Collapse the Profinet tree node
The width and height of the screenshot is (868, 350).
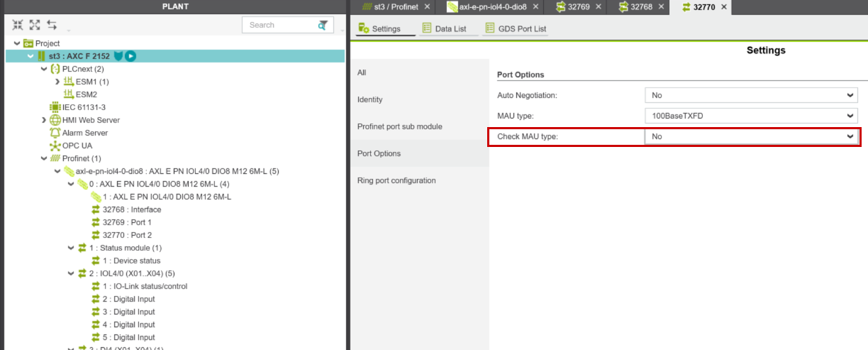44,158
